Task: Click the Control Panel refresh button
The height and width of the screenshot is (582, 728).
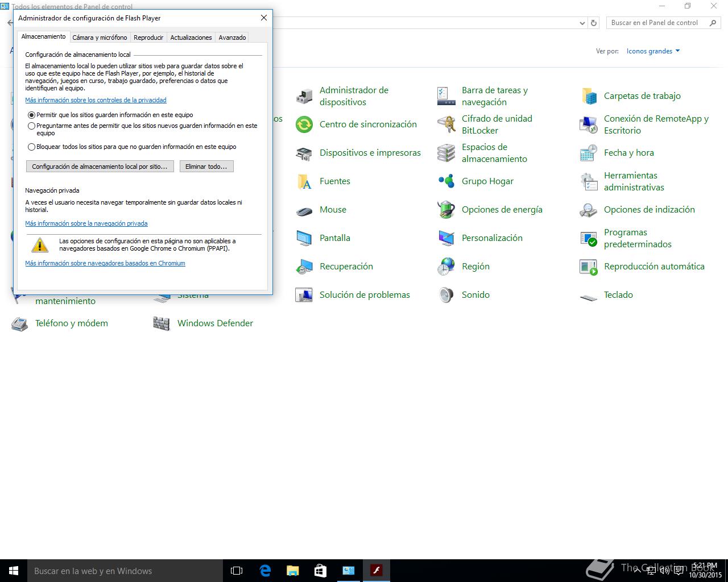Action: (x=594, y=23)
